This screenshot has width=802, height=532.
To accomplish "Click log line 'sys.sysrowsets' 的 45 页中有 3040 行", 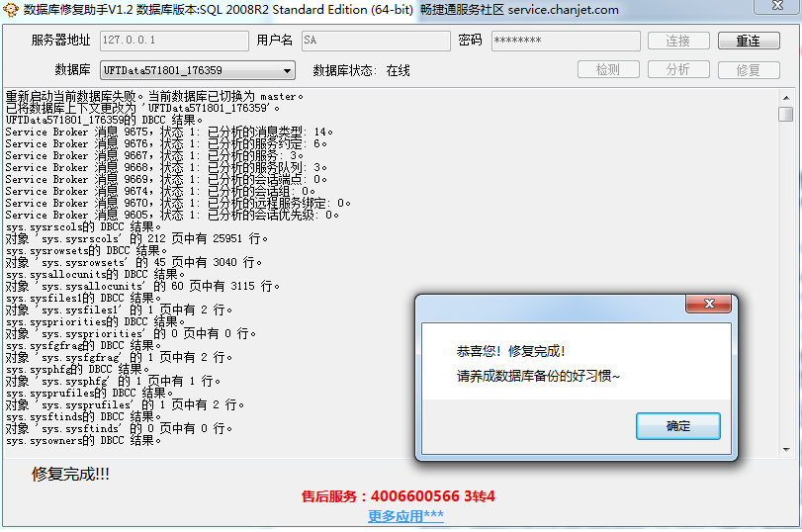I will pyautogui.click(x=134, y=262).
